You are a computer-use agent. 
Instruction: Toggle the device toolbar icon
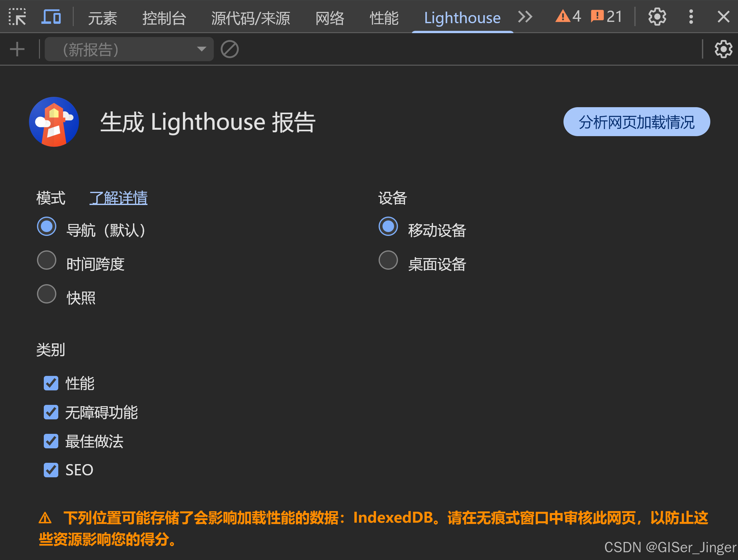[x=51, y=17]
